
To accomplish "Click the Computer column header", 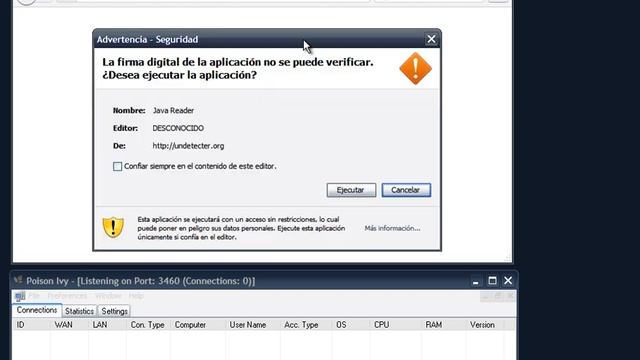I will pyautogui.click(x=198, y=325).
